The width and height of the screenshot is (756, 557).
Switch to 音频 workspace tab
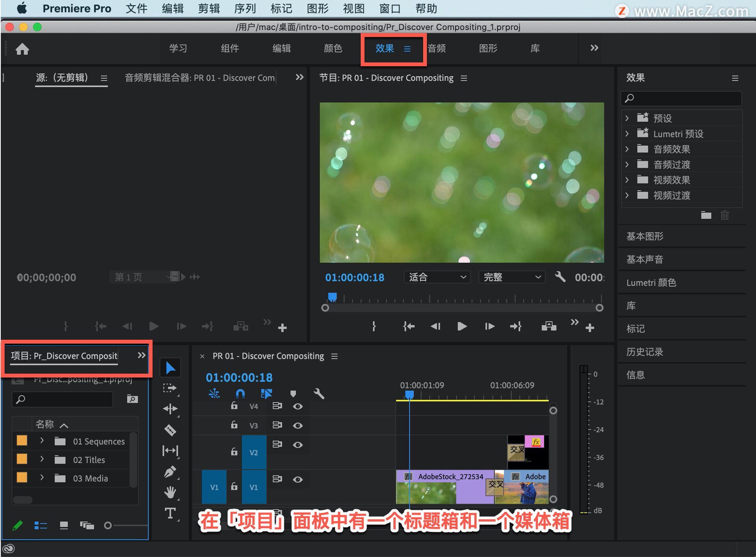click(x=437, y=48)
